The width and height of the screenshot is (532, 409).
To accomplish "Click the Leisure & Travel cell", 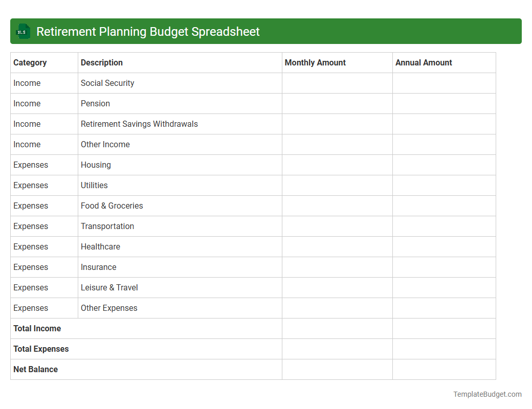I will [x=109, y=287].
